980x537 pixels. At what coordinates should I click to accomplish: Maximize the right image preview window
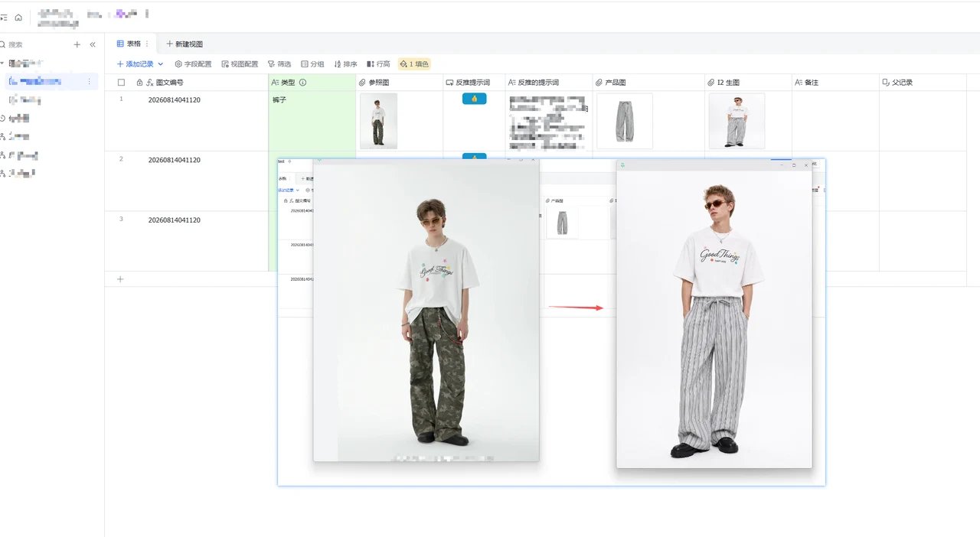(793, 165)
